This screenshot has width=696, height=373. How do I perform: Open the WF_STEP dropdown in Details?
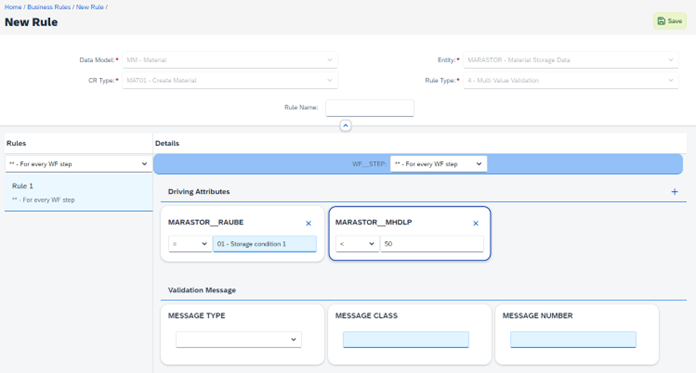438,164
